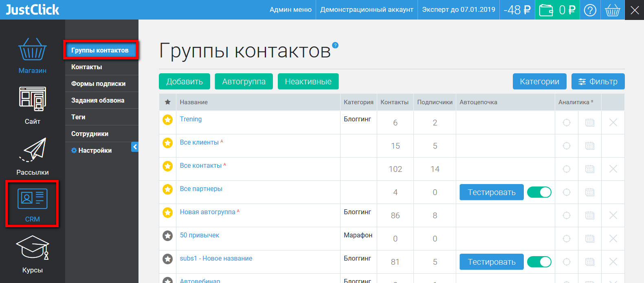
Task: Click Эксперт до 07.01.2019 in header
Action: point(459,10)
